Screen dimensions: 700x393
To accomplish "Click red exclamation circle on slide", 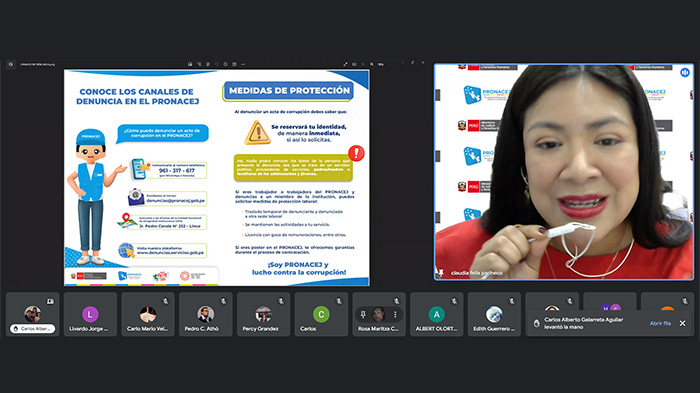I will (x=356, y=153).
